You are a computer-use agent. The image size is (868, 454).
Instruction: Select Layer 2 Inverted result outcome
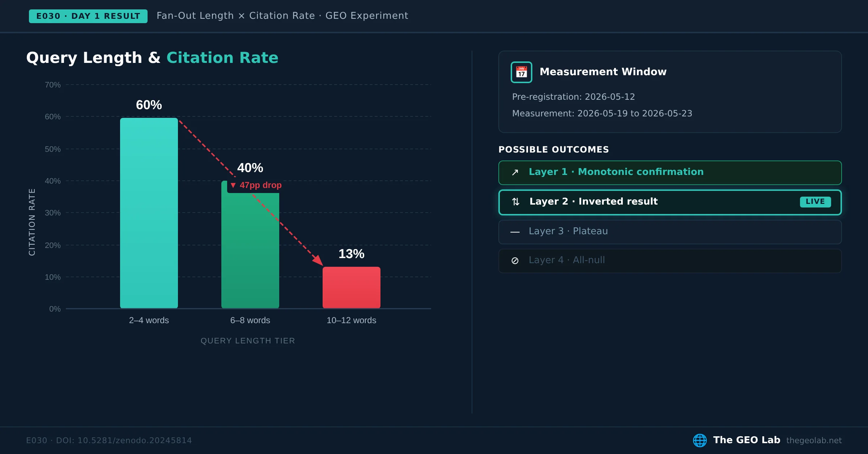670,202
